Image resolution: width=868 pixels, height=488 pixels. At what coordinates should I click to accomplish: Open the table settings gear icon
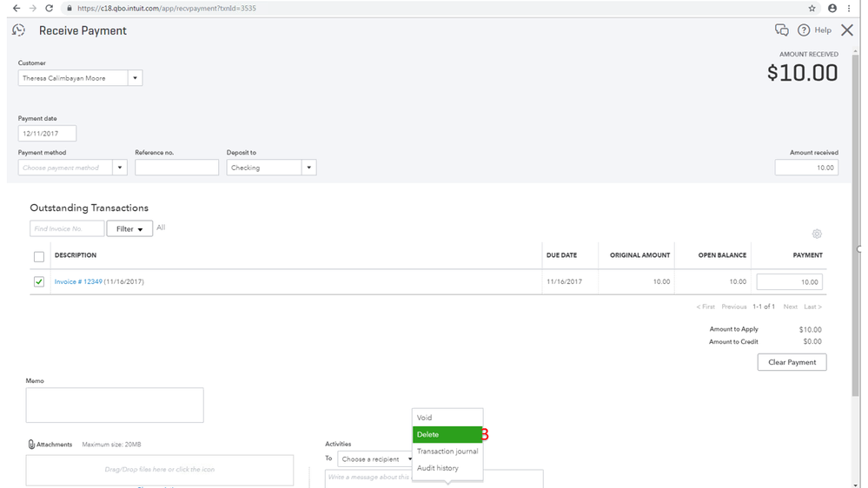tap(817, 234)
